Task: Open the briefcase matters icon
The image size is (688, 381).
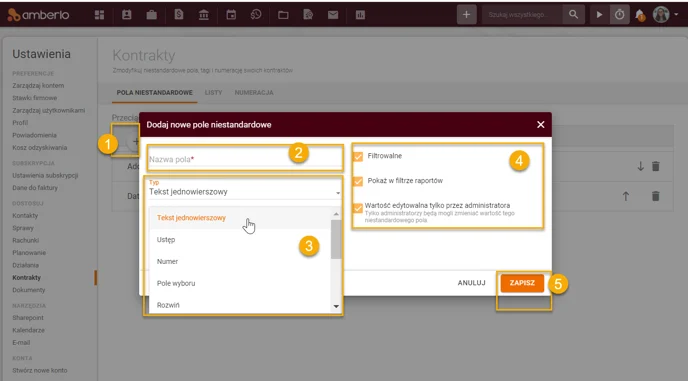Action: pos(152,15)
